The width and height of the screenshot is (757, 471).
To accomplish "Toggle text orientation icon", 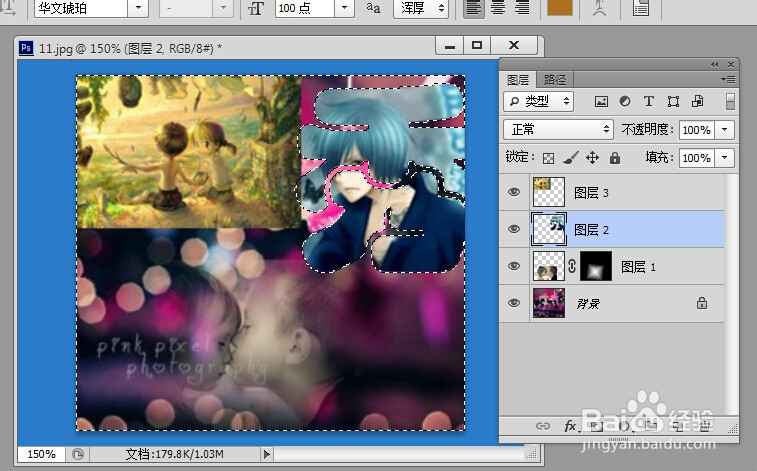I will tap(9, 8).
